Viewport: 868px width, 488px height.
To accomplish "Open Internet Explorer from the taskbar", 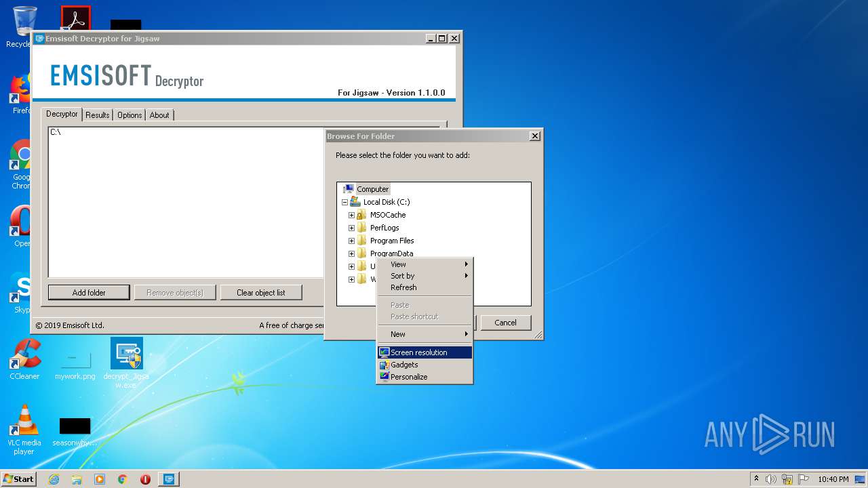I will 54,479.
